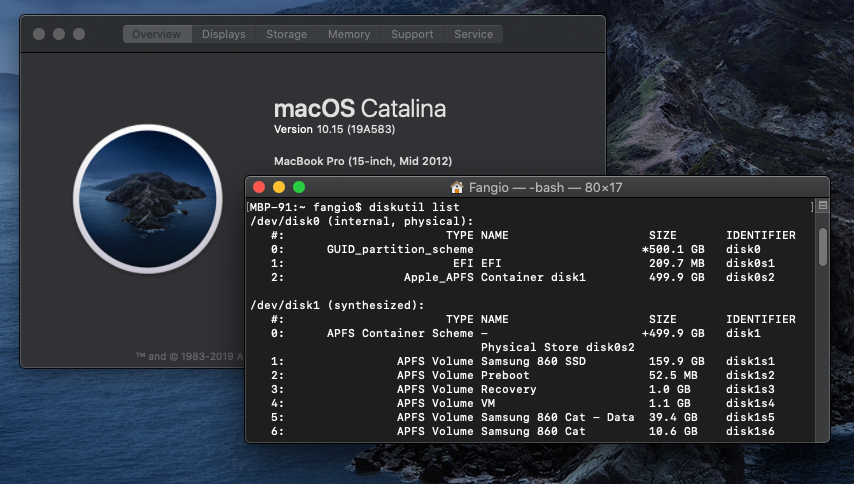The height and width of the screenshot is (484, 854).
Task: Click '10.6 GB' size value
Action: (x=673, y=432)
